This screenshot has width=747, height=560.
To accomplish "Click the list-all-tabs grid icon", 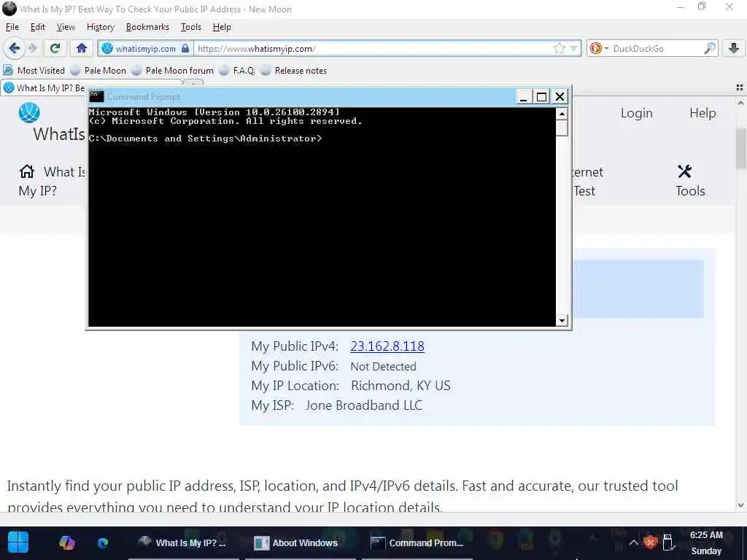I will click(740, 87).
